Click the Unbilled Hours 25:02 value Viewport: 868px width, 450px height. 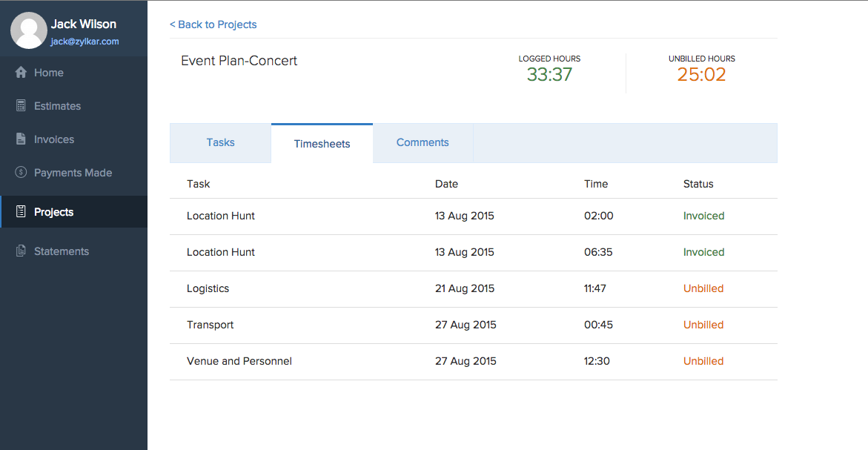pos(701,74)
